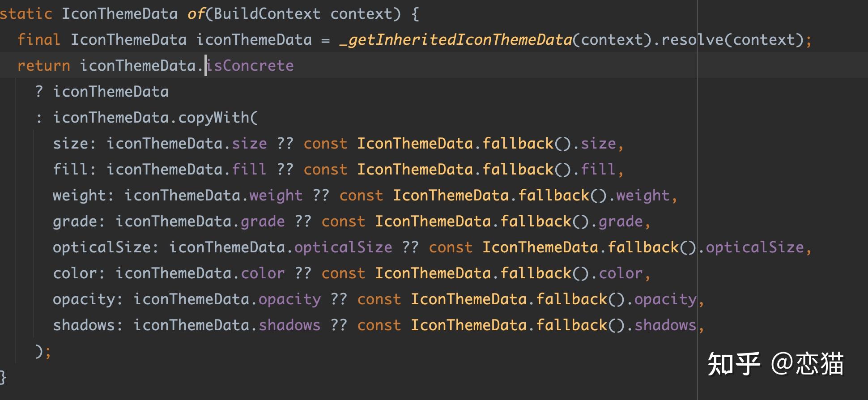The width and height of the screenshot is (868, 400).
Task: Click the 'shadows:' named argument label
Action: [x=87, y=325]
